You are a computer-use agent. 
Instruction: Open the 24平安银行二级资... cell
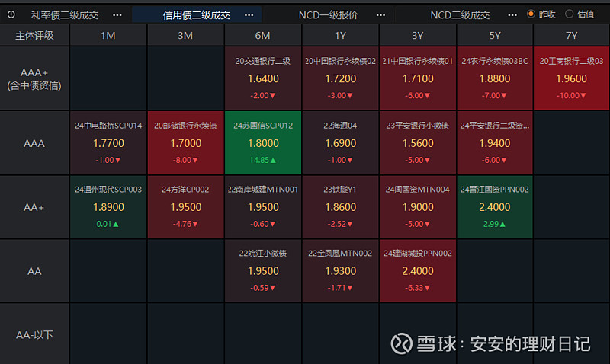click(495, 143)
